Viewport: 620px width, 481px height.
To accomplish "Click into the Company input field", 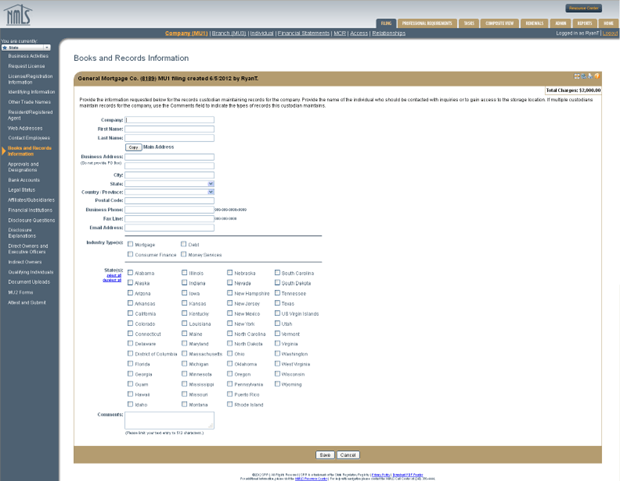I will [170, 120].
